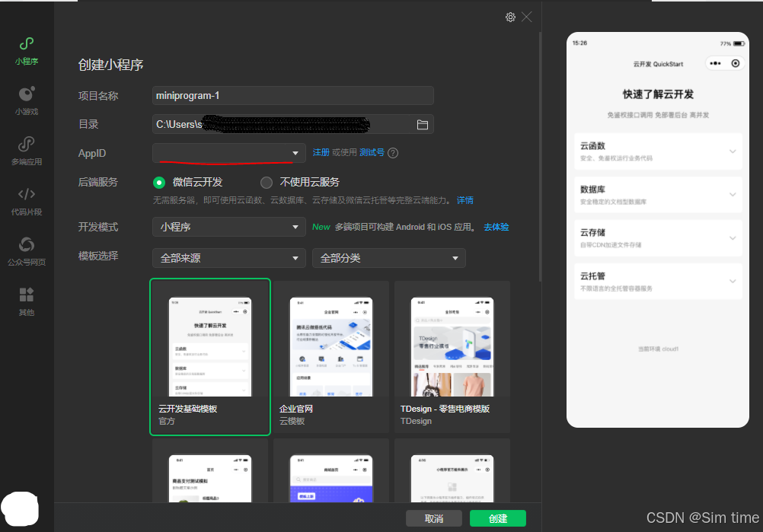
Task: Select 不使用云服务 radio option
Action: coord(267,183)
